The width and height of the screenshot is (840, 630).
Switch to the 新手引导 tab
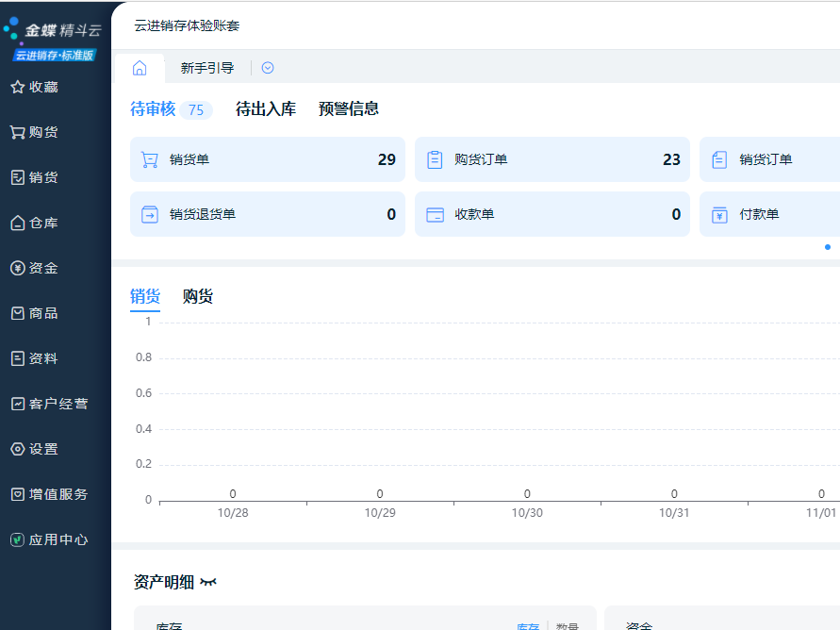(x=207, y=68)
